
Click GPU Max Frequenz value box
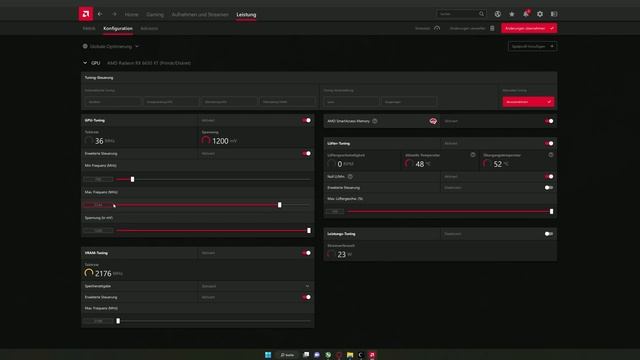point(98,204)
